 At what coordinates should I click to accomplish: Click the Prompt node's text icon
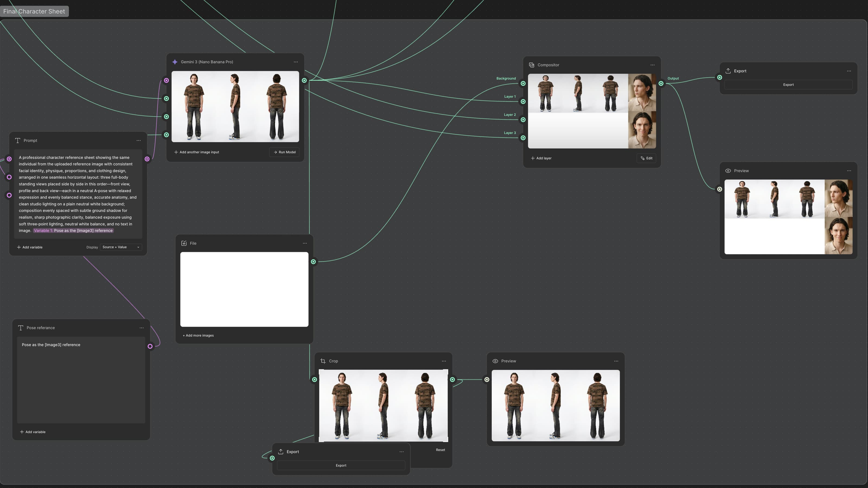pos(18,140)
